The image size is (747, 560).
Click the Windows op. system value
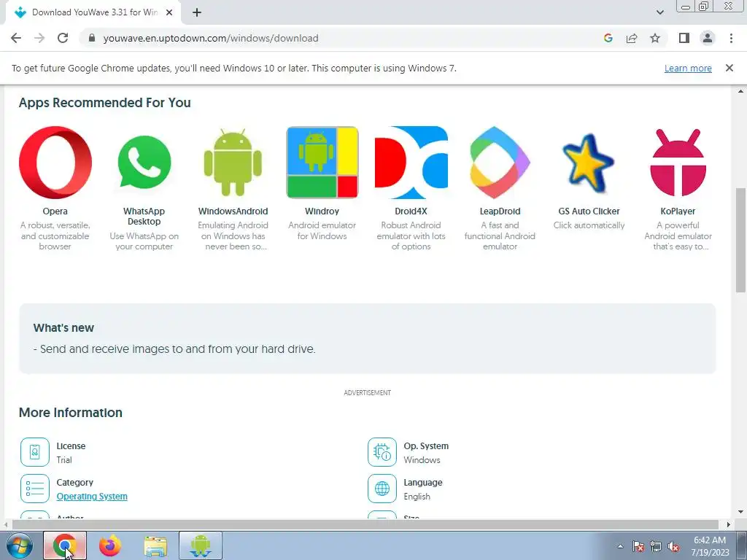[x=422, y=460]
